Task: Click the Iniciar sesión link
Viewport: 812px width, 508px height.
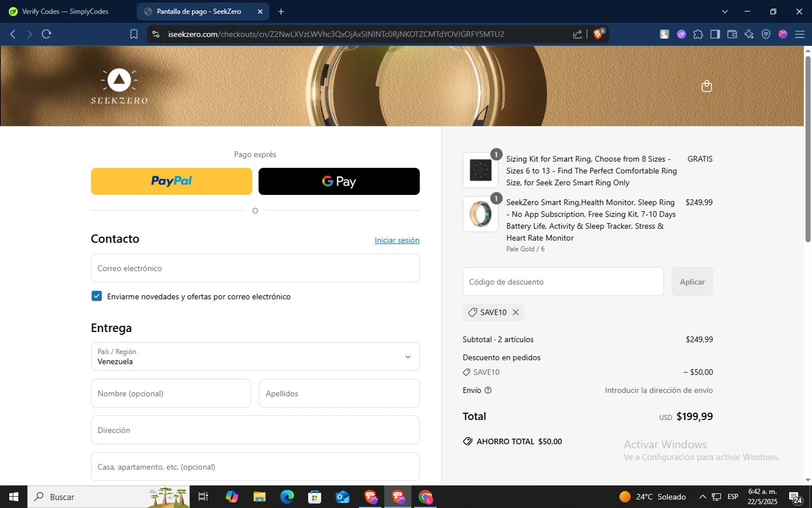Action: click(397, 240)
